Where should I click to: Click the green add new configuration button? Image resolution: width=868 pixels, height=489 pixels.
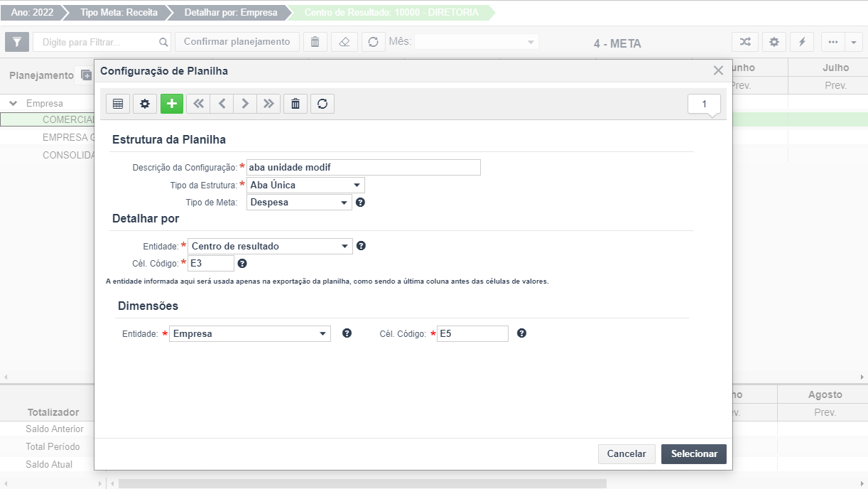click(172, 104)
